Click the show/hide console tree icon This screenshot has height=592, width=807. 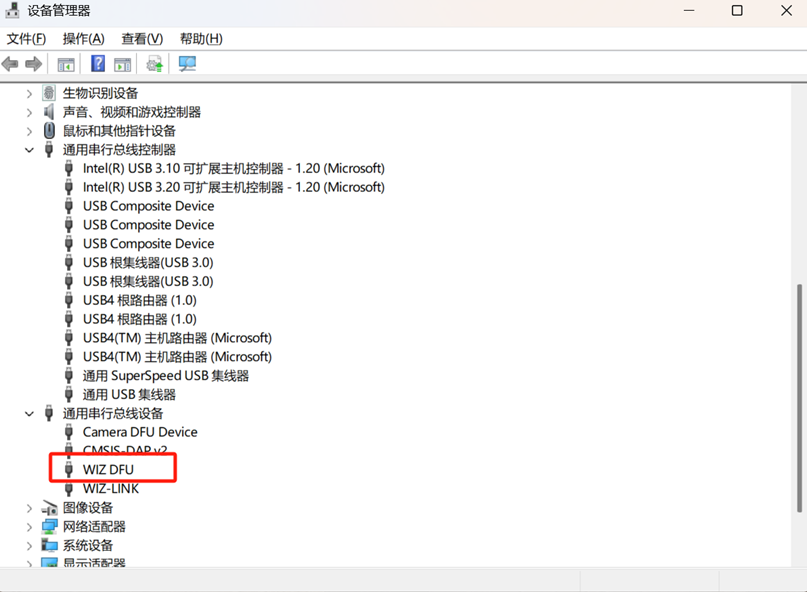[x=66, y=64]
